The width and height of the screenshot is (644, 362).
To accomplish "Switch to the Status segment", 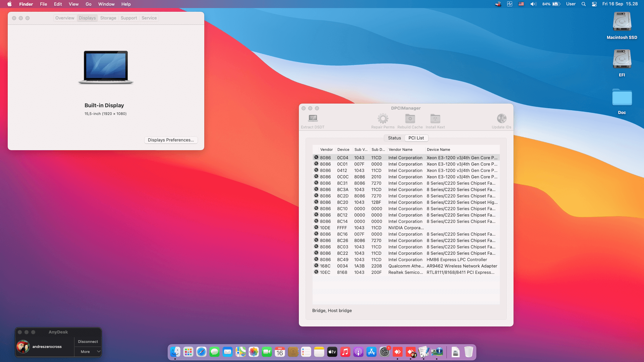I will (394, 138).
